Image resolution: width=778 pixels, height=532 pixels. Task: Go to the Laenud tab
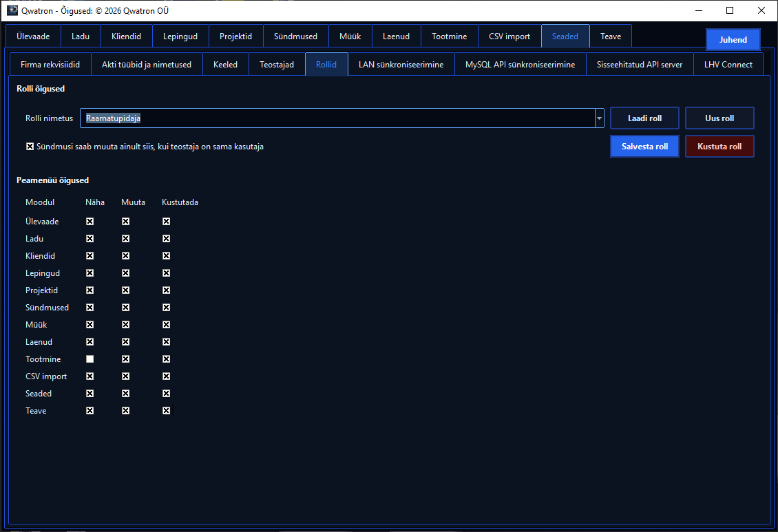pyautogui.click(x=396, y=36)
